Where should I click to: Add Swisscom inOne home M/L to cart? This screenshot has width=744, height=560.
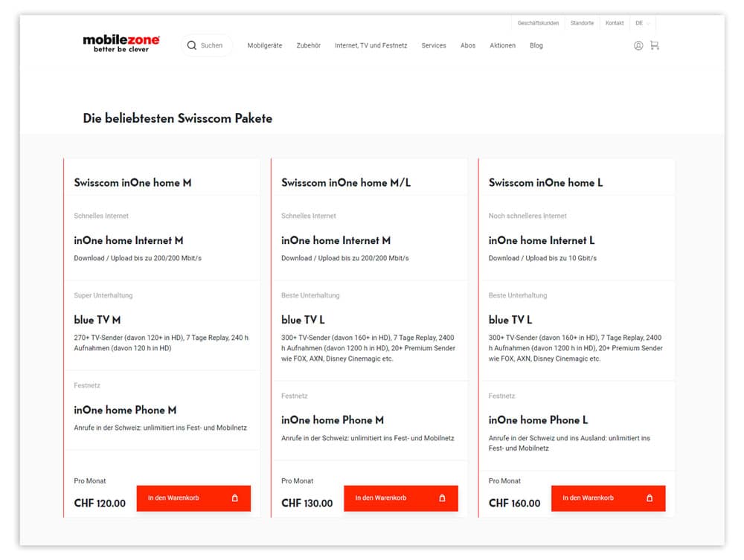(x=401, y=498)
